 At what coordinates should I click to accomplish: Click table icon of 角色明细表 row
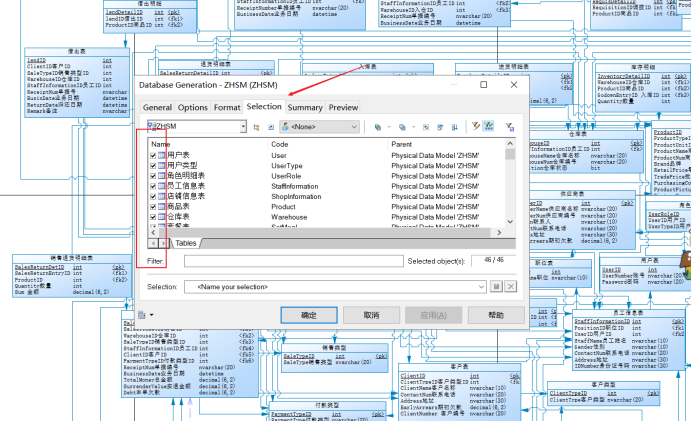(162, 176)
